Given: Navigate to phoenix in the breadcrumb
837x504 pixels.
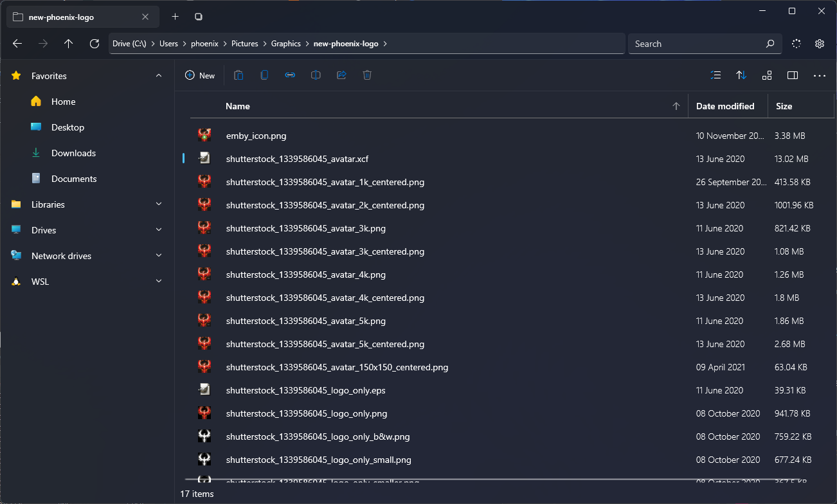Looking at the screenshot, I should [204, 44].
